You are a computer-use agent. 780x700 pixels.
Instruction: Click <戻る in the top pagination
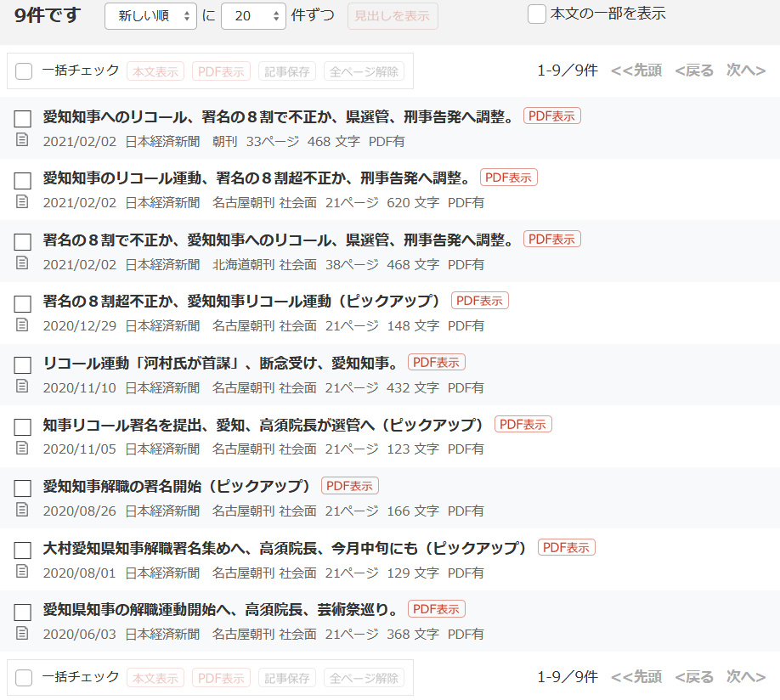tap(693, 71)
